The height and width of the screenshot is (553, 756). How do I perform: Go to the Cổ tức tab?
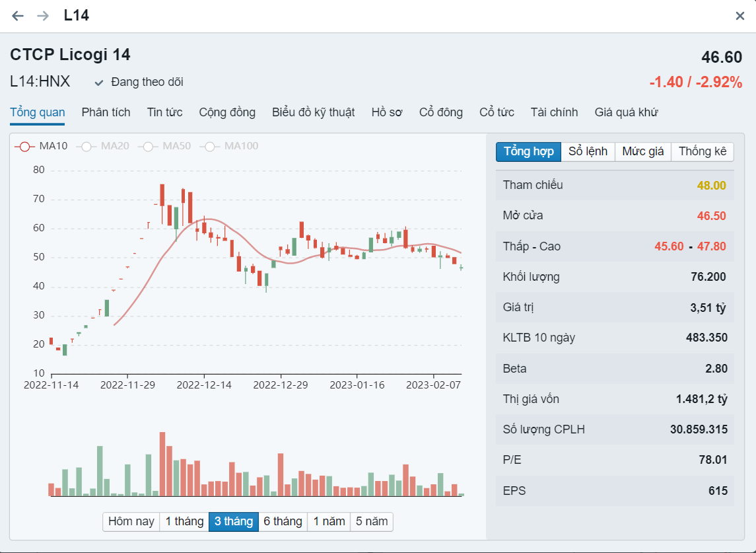click(x=497, y=112)
